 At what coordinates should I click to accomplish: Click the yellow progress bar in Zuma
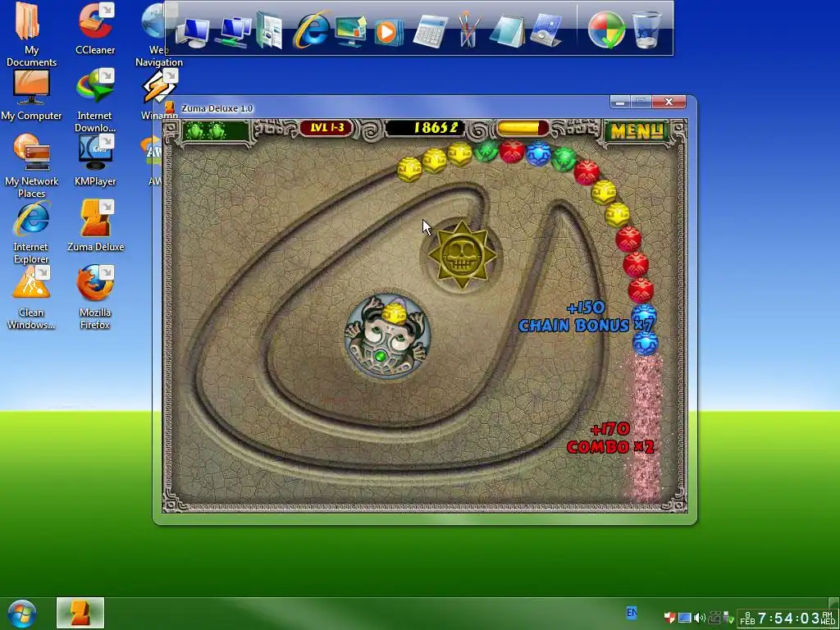[523, 129]
